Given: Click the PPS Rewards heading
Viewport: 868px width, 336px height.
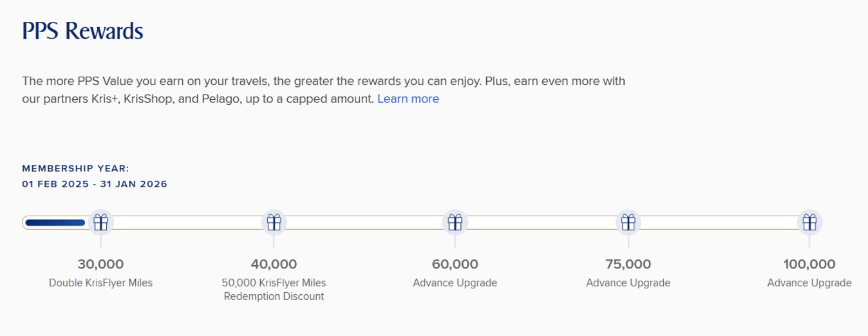Looking at the screenshot, I should pyautogui.click(x=82, y=31).
